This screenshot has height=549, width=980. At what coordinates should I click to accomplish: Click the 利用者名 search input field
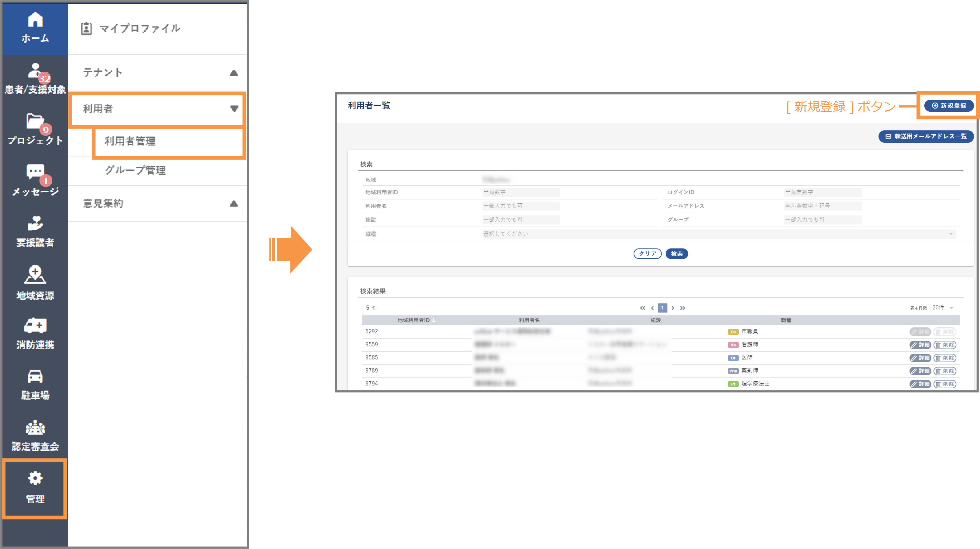[521, 206]
